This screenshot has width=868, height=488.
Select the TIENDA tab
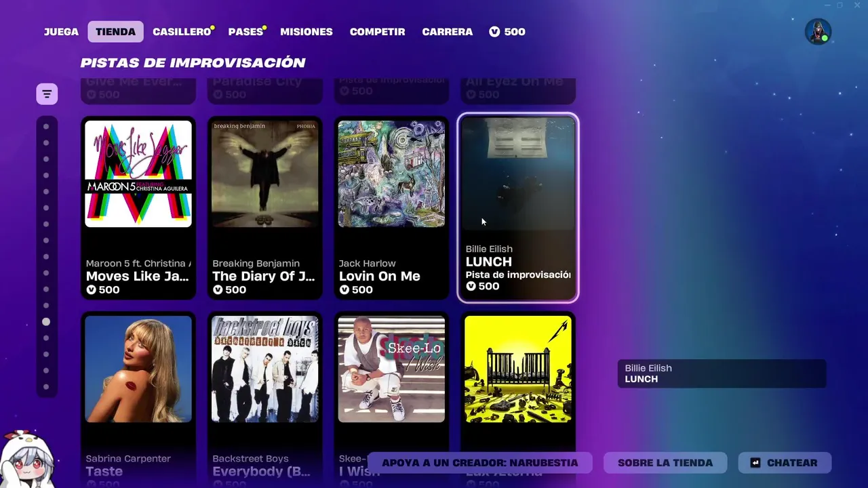point(115,32)
